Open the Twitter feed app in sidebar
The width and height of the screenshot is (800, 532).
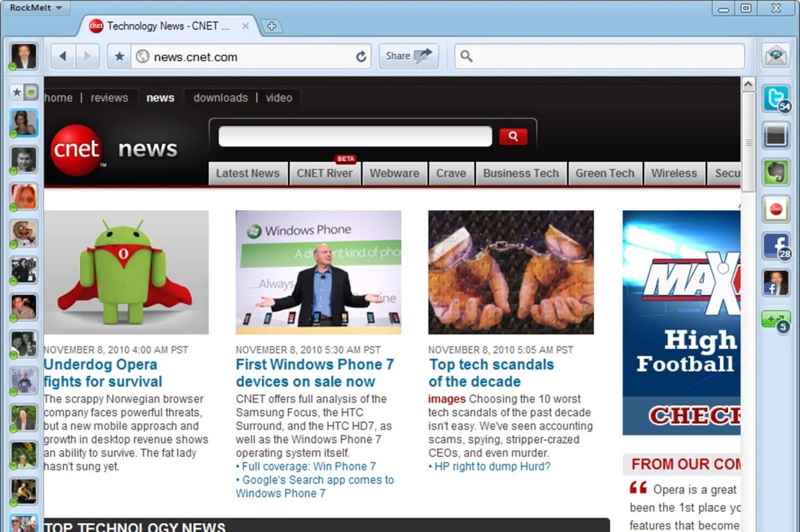click(775, 99)
